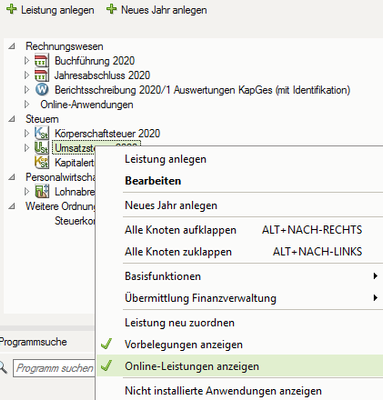
Task: Select the Personalwirtschaft category label
Action: tap(60, 177)
